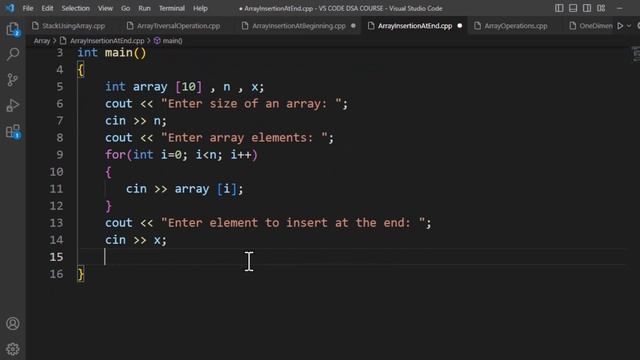Screen dimensions: 640x360
Task: Click the "Enter element to insert at the end: " string
Action: coord(292,223)
